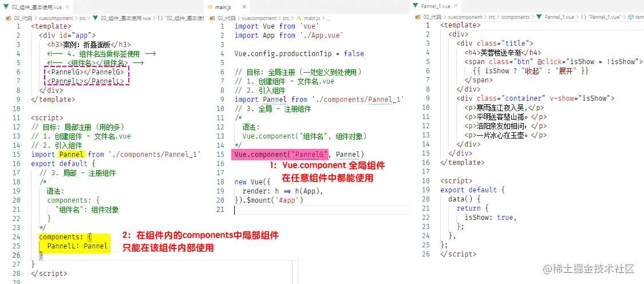Screen dimensions: 644x284
Task: Click folder icon of 02_代码 in Pannel_1.vue breadcrumb
Action: click(418, 17)
